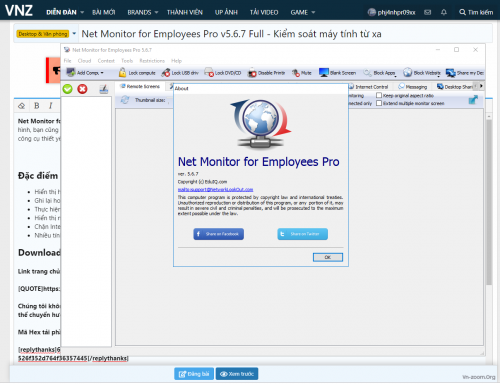
Task: Click the Share on Facebook button
Action: coord(219,234)
